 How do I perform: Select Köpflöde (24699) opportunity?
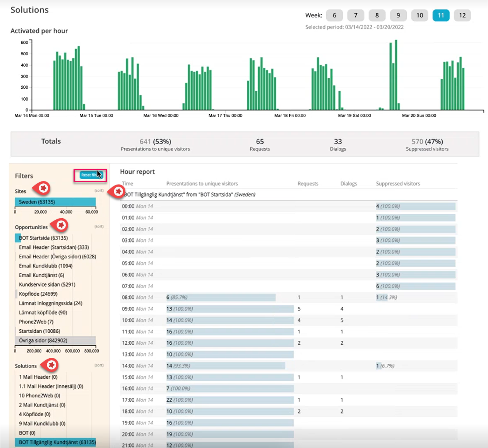(38, 294)
